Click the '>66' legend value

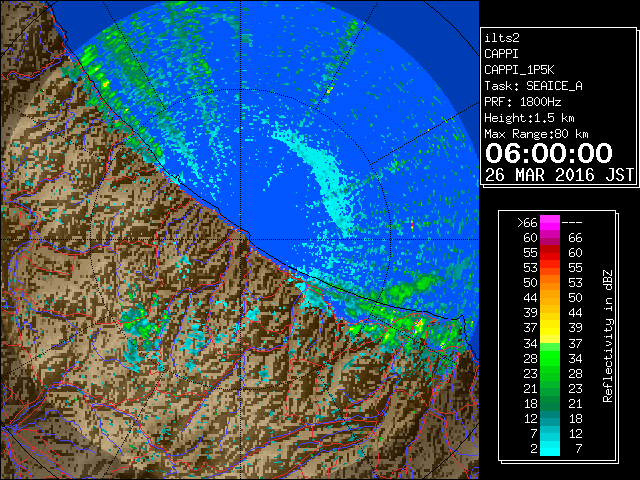(527, 223)
